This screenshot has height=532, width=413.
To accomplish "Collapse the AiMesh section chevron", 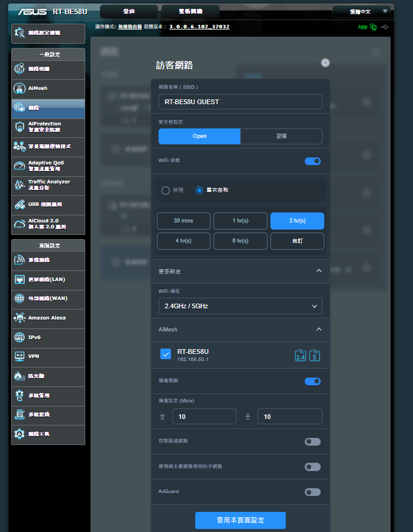I will point(319,330).
